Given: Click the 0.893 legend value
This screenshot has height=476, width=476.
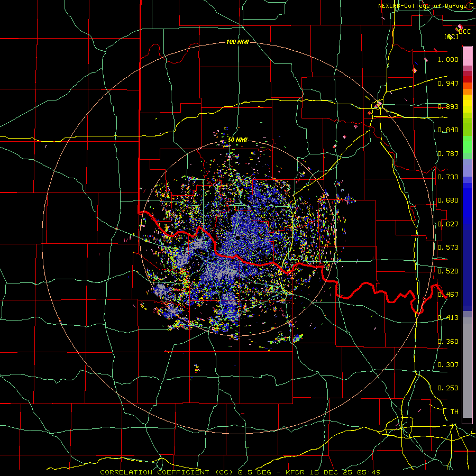Looking at the screenshot, I should (x=448, y=106).
